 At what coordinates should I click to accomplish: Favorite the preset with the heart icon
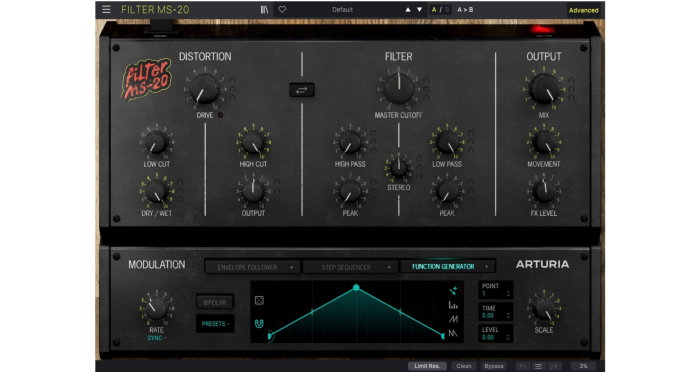pos(282,9)
